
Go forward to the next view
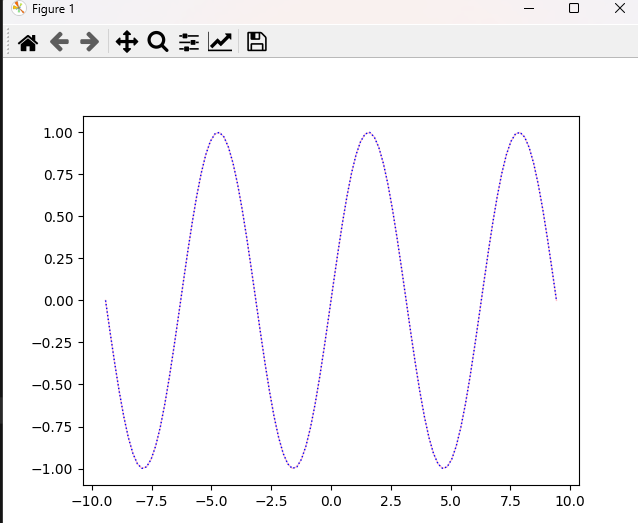pos(89,42)
